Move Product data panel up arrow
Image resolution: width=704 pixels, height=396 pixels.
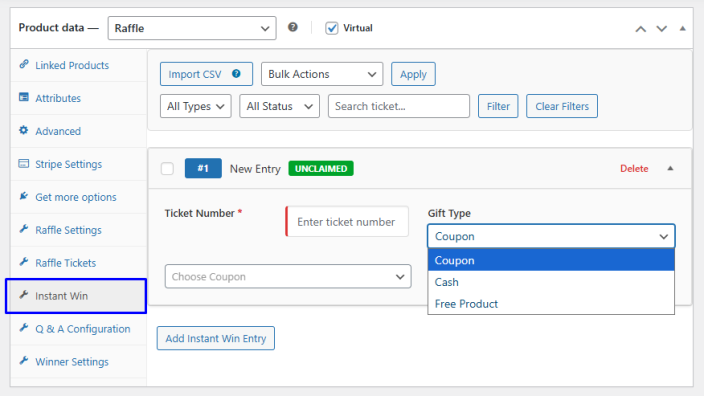coord(641,29)
